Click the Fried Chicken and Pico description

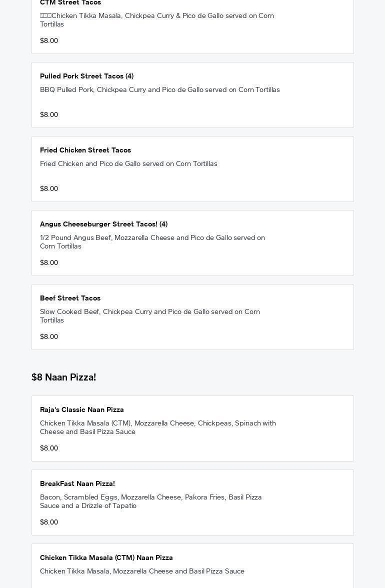pos(128,164)
